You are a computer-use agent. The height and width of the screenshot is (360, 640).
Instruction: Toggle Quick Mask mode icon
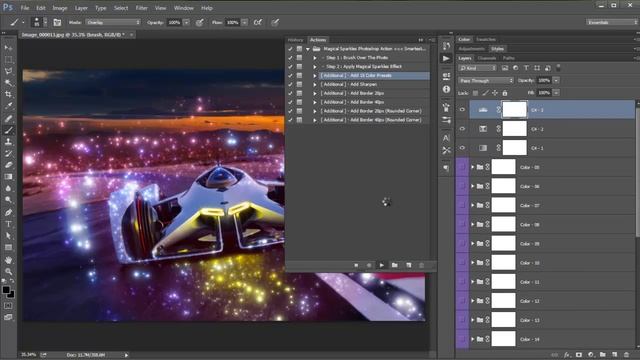(8, 306)
